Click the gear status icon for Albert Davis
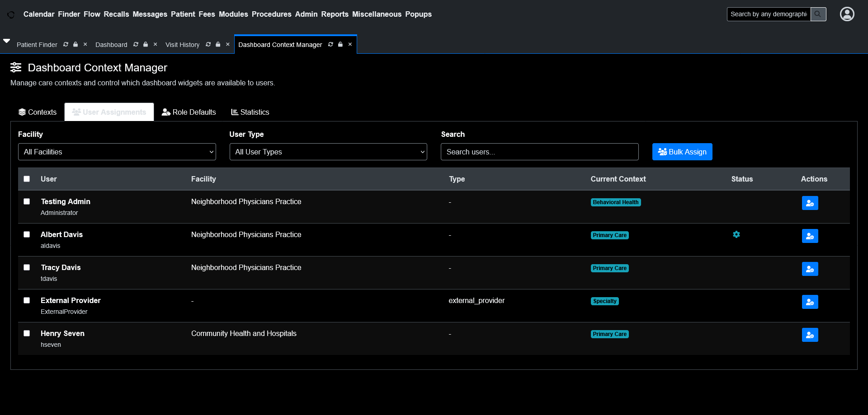 736,234
